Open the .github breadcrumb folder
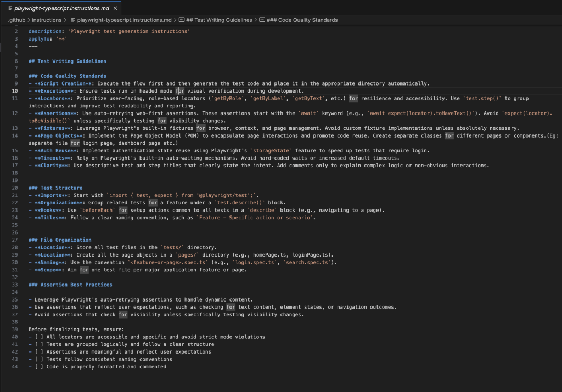This screenshot has width=562, height=392. click(18, 20)
